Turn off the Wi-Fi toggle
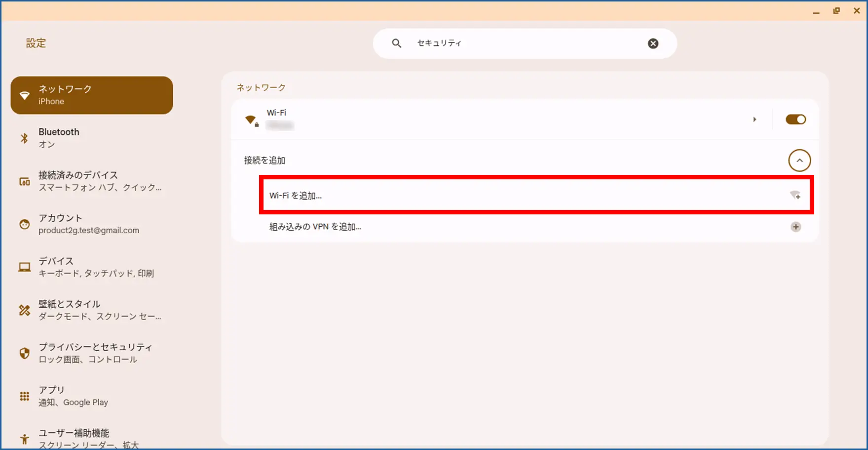 pos(795,120)
